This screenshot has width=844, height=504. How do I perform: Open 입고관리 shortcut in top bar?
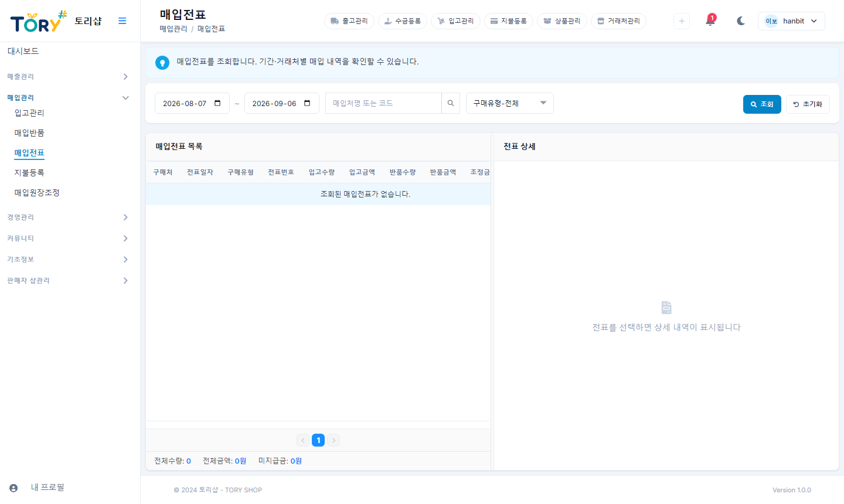(455, 21)
